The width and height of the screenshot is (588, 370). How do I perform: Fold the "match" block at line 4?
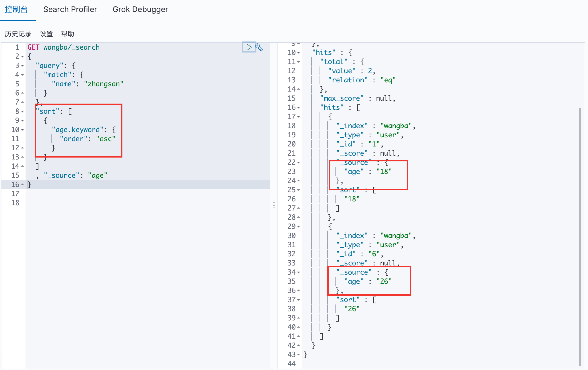22,75
